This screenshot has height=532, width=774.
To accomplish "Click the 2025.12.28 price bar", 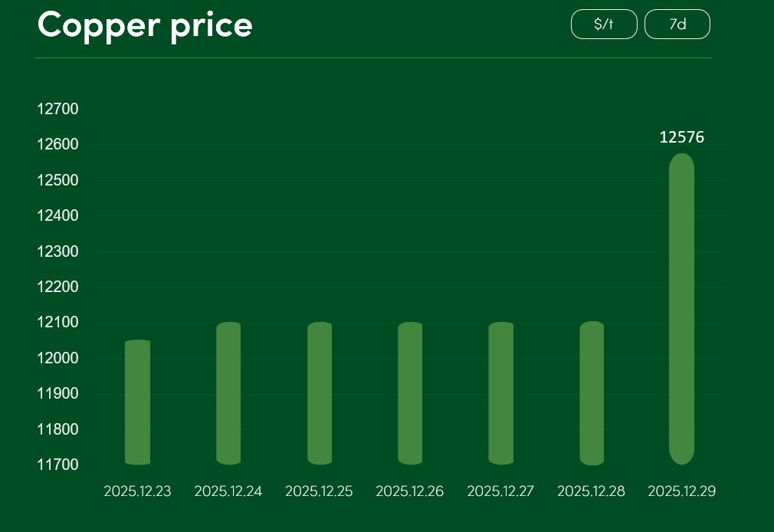I will click(592, 393).
